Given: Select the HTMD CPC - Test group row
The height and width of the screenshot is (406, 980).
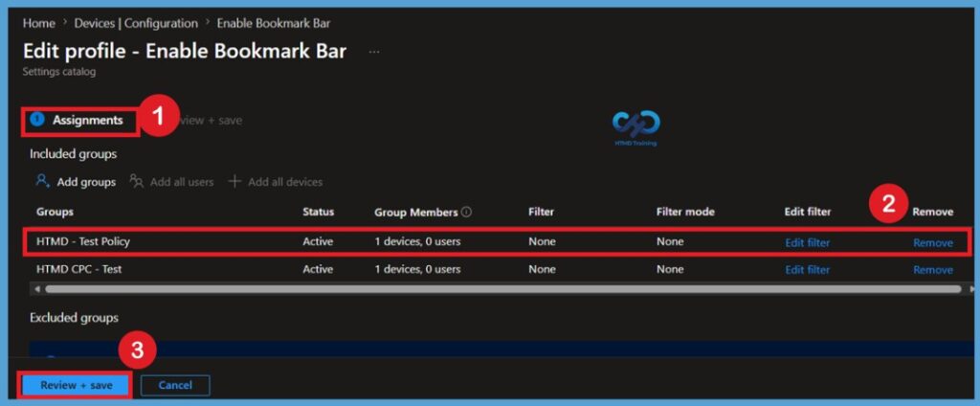Looking at the screenshot, I should click(498, 270).
